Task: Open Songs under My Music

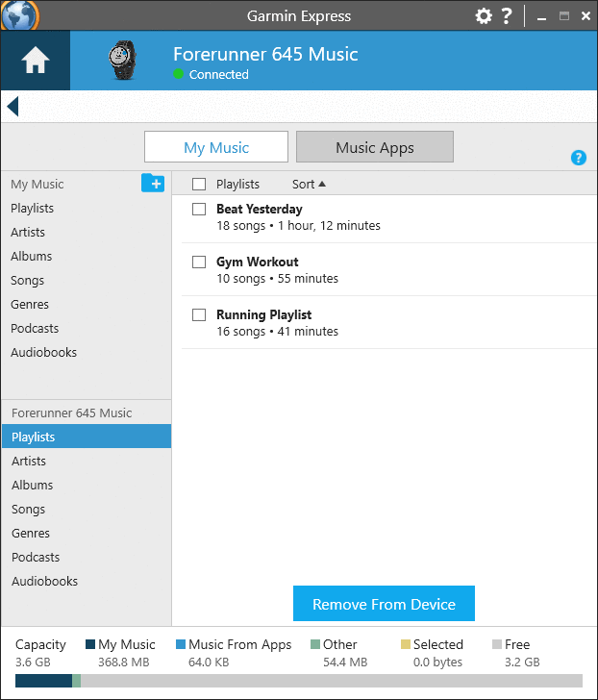Action: click(27, 281)
